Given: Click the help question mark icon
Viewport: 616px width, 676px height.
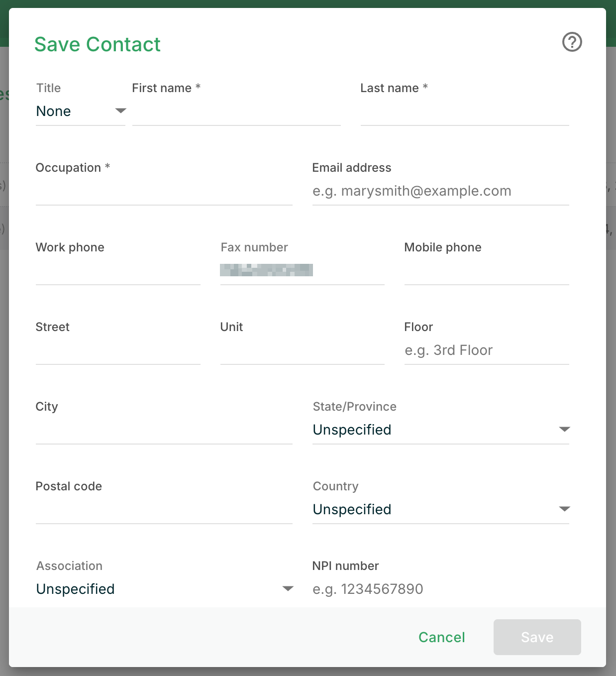Looking at the screenshot, I should coord(572,42).
